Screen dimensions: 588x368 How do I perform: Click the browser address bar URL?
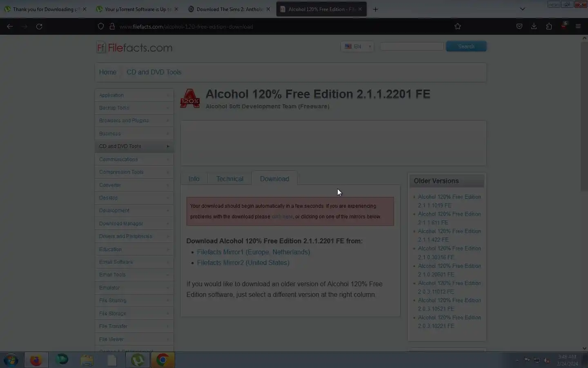tap(186, 27)
